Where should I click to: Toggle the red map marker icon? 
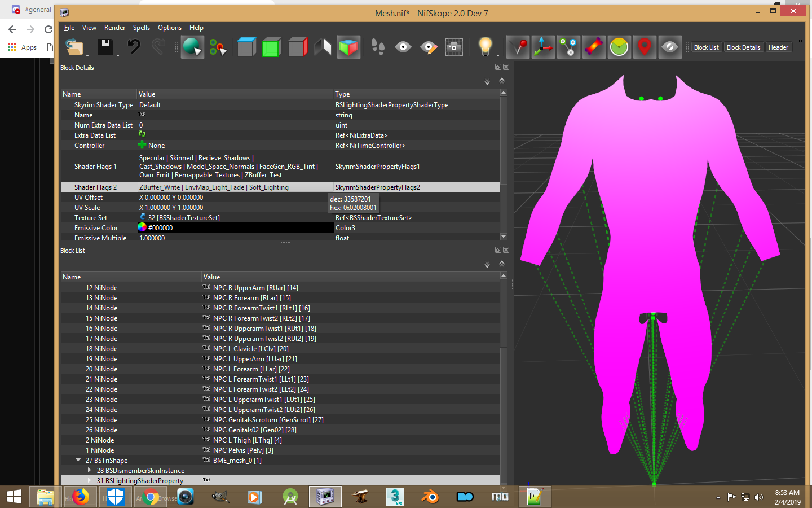(645, 47)
